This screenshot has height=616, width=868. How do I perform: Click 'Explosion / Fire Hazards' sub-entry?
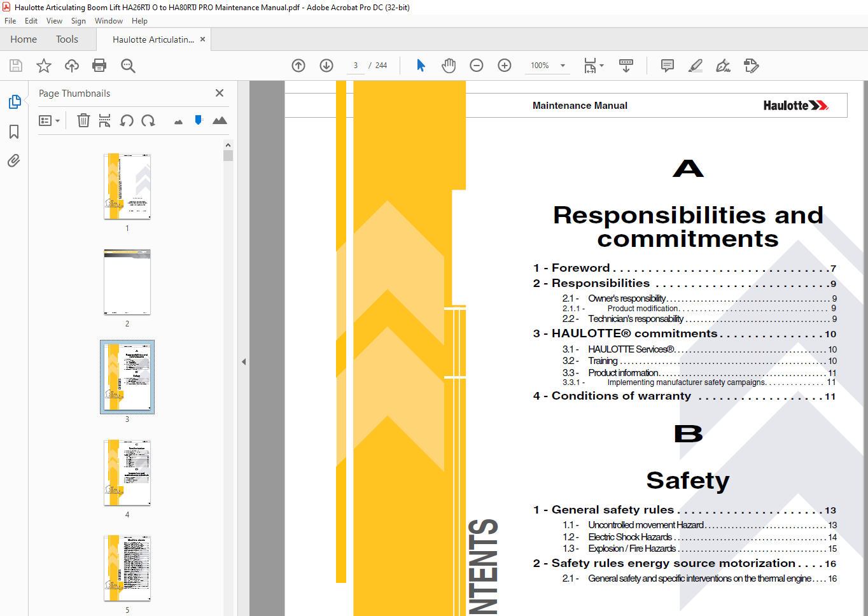pyautogui.click(x=699, y=549)
